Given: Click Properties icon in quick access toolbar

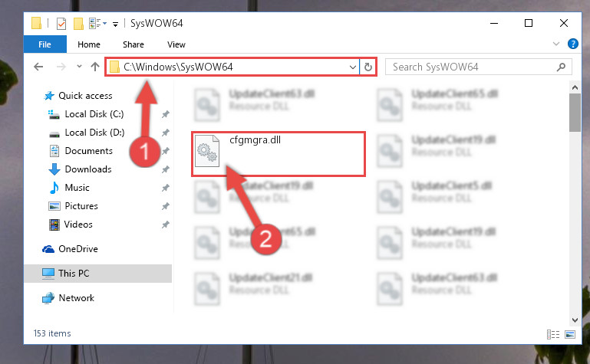Looking at the screenshot, I should [x=61, y=23].
